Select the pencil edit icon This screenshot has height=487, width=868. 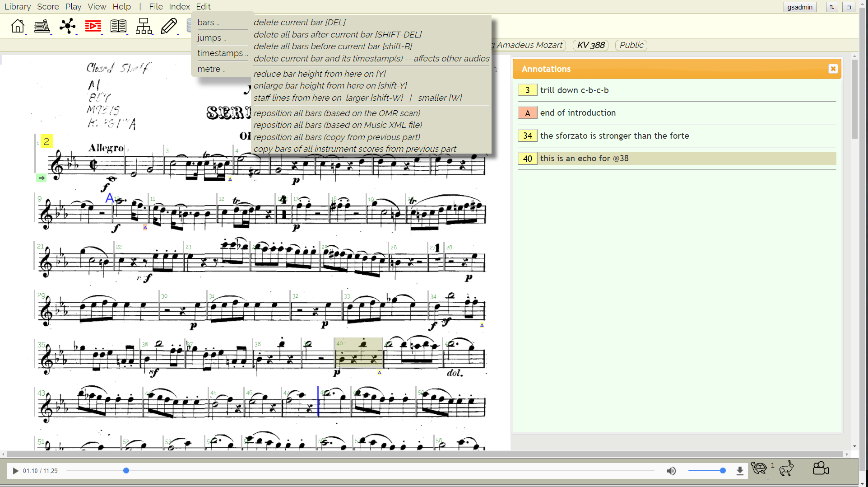[x=169, y=26]
